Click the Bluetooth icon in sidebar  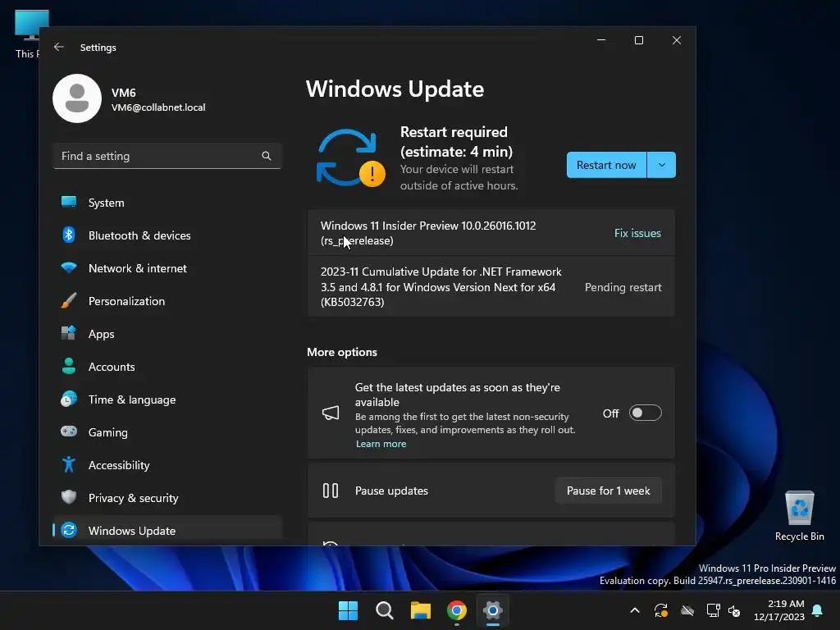[x=69, y=235]
